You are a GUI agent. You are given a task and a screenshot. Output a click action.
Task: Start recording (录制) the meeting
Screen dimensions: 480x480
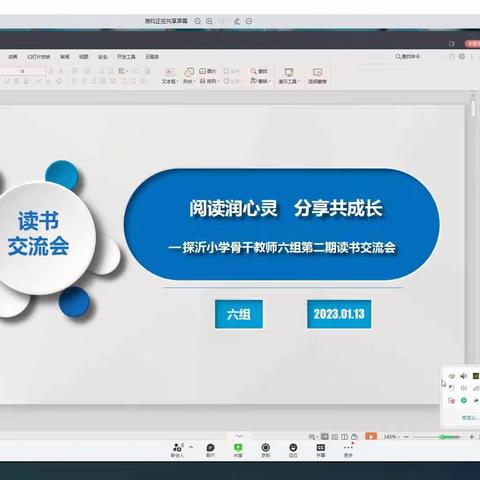tap(266, 450)
